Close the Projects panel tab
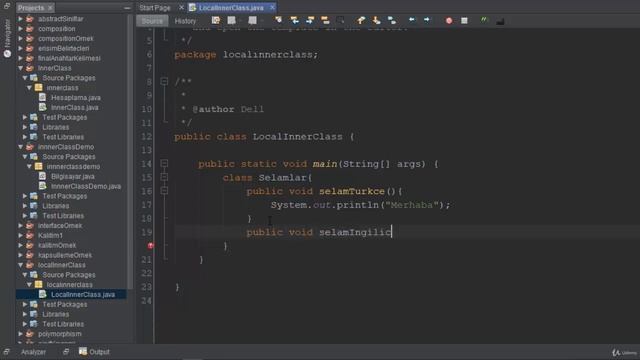Viewport: 640px width, 360px height. (50, 8)
